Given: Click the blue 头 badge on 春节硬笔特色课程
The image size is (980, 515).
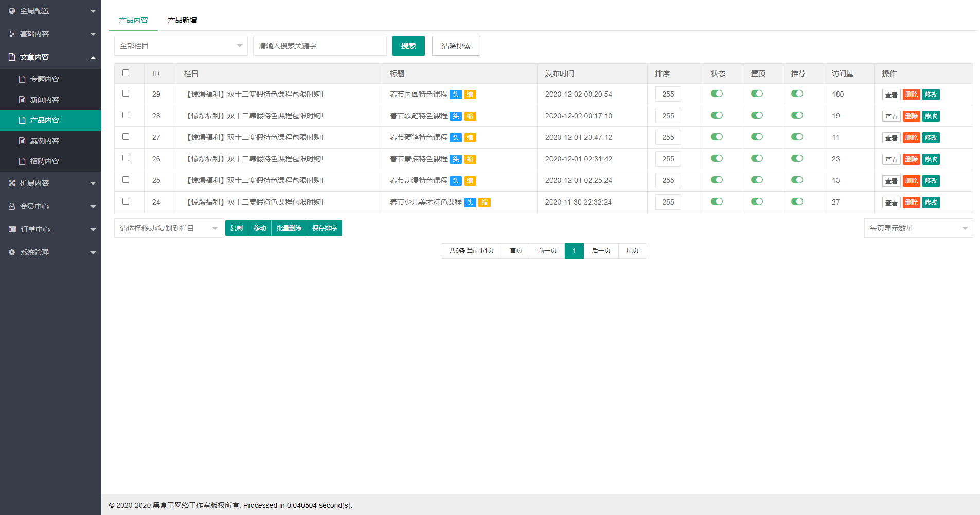Looking at the screenshot, I should (456, 138).
